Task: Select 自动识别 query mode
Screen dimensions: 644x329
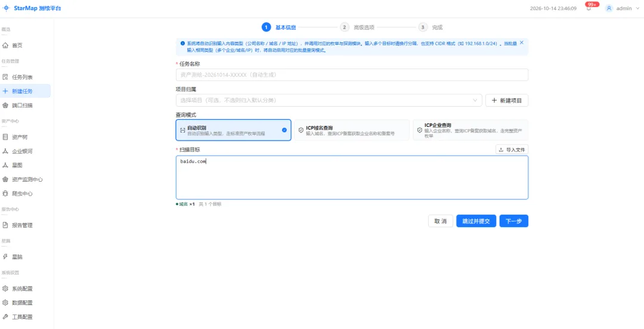Action: [233, 130]
